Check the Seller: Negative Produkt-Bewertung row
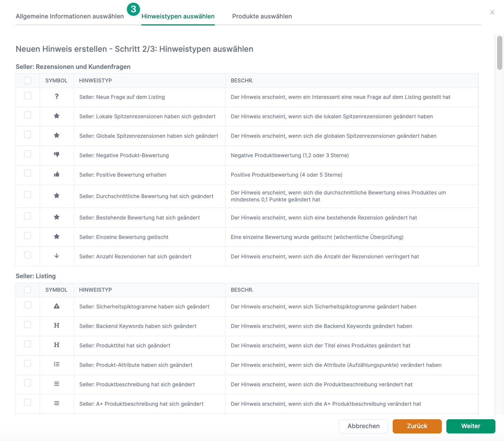Screen dimensions: 504x441 click(27, 155)
